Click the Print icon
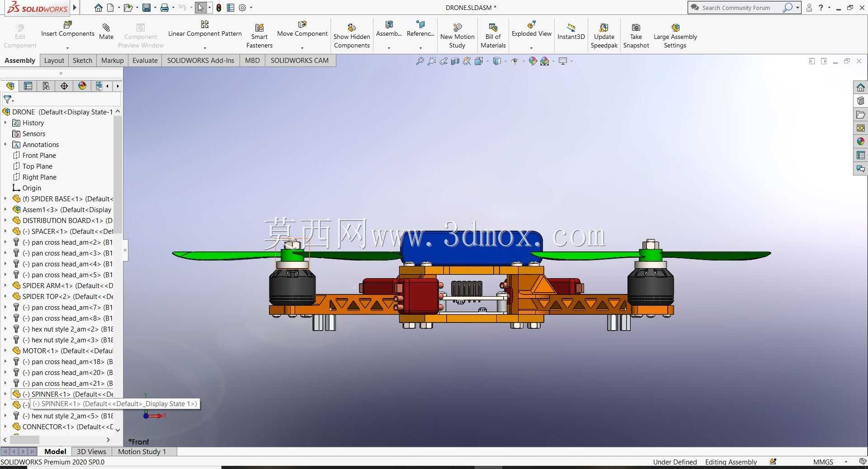868x469 pixels. pos(165,8)
